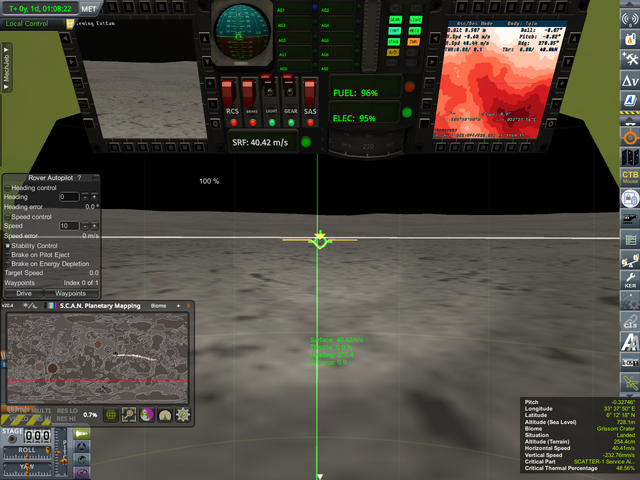Click the Local Control status label
640x480 pixels.
pos(27,24)
